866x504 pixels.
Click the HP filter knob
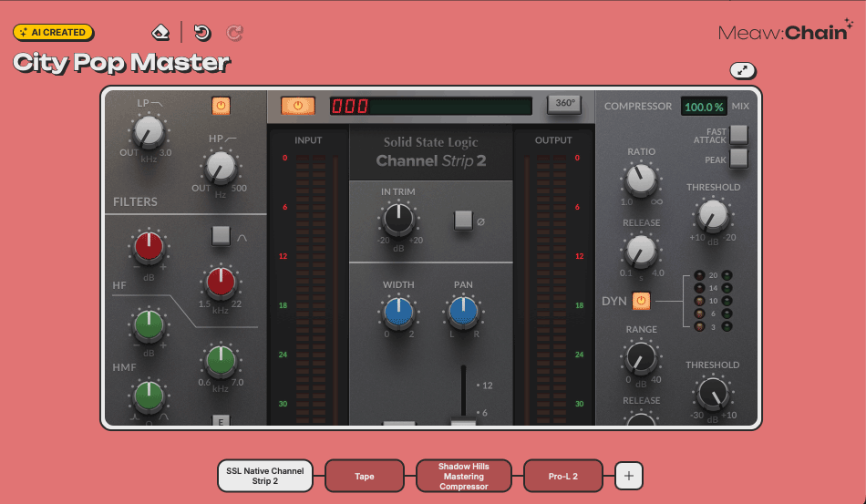coord(221,168)
